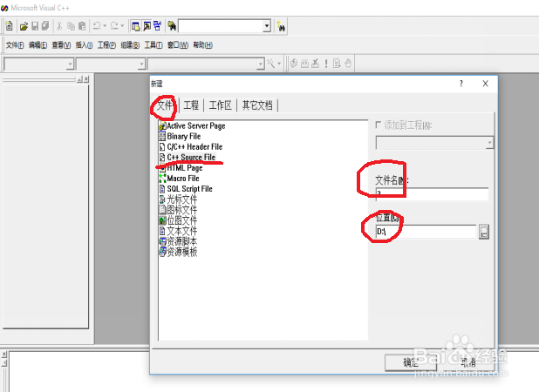The image size is (539, 392).
Task: Toggle the 添加到工程 checkbox
Action: (379, 125)
